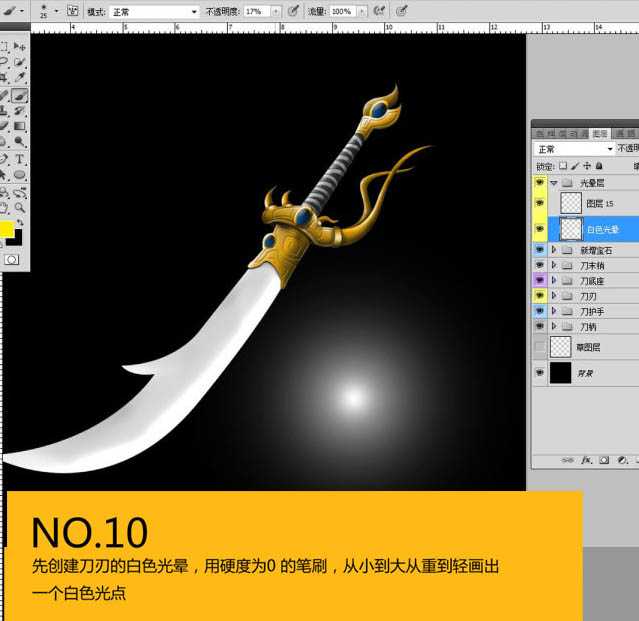This screenshot has width=639, height=621.
Task: Select the active Brush tool
Action: 19,95
